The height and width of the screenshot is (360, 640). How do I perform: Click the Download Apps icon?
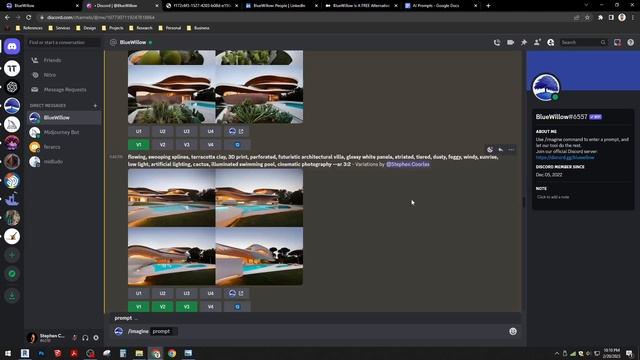pyautogui.click(x=12, y=296)
